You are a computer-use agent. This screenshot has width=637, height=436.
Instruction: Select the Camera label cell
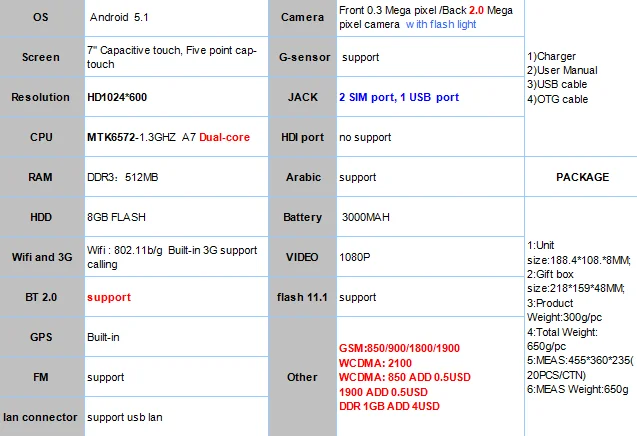coord(303,17)
